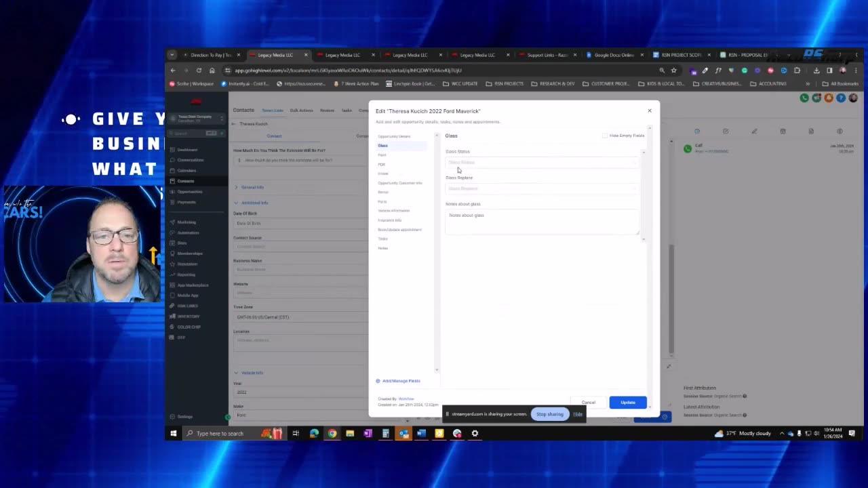Open the announcements megaphone icon
This screenshot has width=868, height=488.
pyautogui.click(x=816, y=98)
